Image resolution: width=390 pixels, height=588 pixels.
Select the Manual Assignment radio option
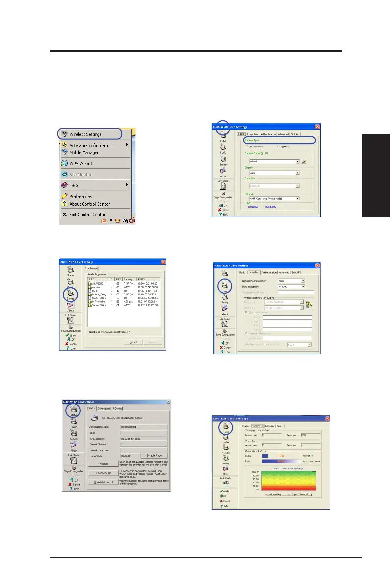257,312
